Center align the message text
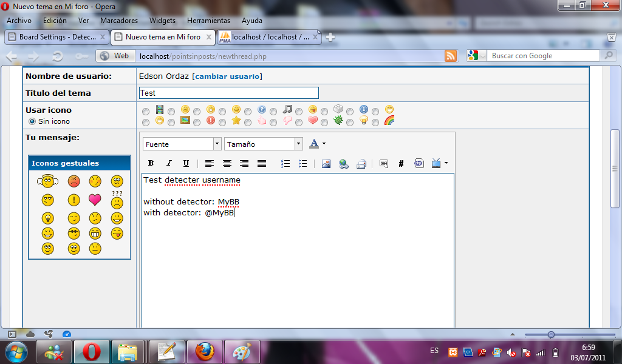The image size is (622, 364). tap(227, 163)
